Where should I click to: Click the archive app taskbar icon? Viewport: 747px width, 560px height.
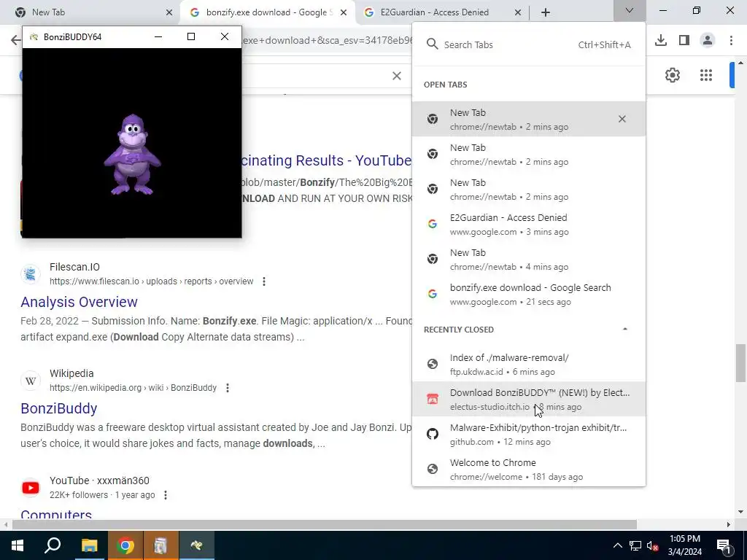pos(160,545)
